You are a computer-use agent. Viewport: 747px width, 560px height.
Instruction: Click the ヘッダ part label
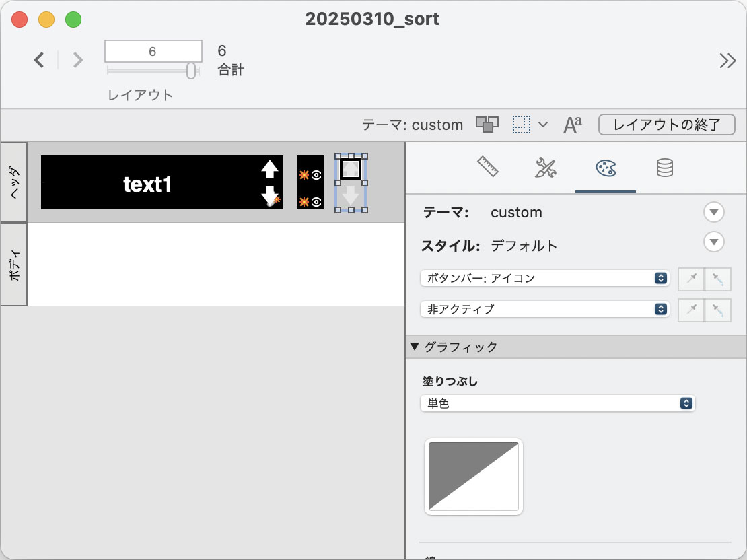click(14, 182)
